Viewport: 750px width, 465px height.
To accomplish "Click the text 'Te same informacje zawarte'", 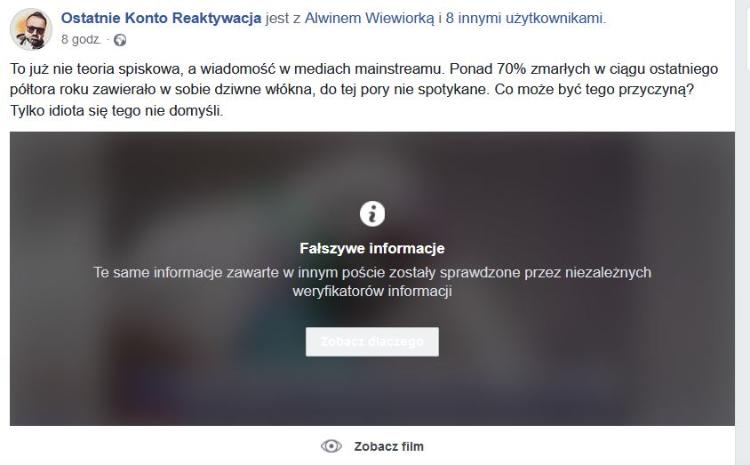I will 186,272.
